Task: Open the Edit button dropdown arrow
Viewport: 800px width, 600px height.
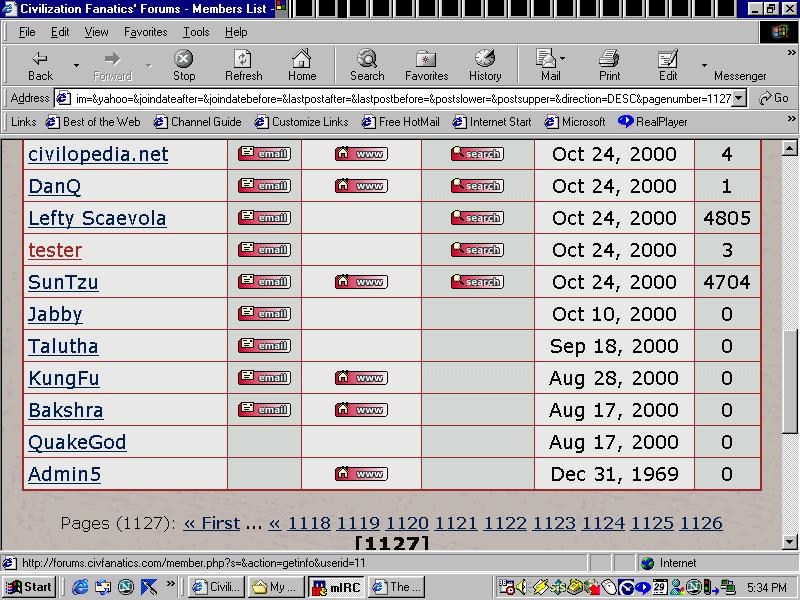Action: coord(704,65)
